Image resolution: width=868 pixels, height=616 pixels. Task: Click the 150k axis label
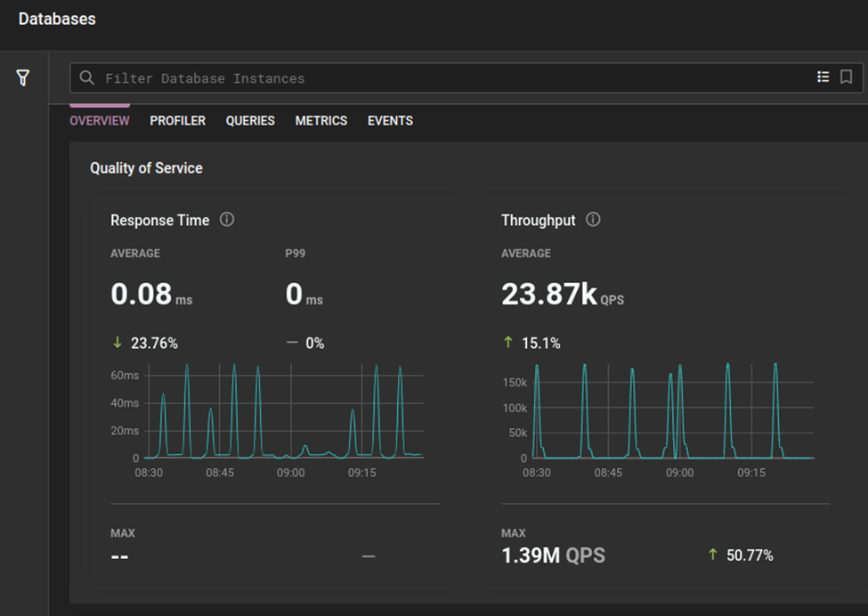pyautogui.click(x=515, y=383)
